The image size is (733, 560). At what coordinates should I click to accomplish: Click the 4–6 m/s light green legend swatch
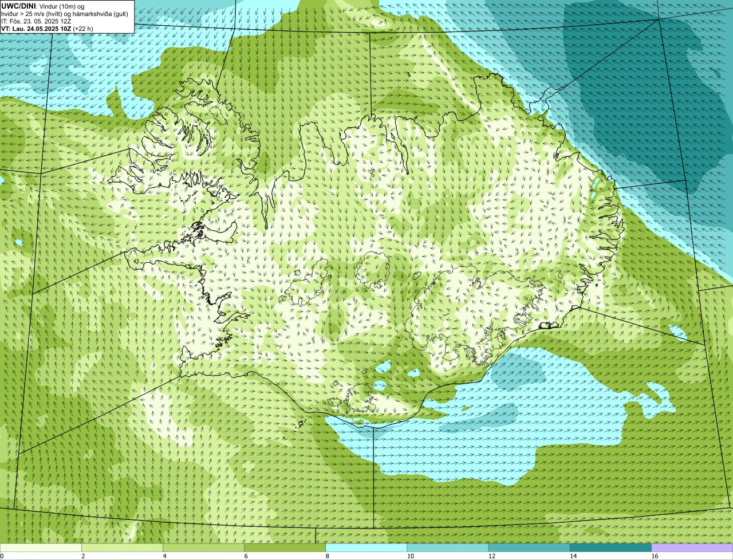[x=203, y=547]
